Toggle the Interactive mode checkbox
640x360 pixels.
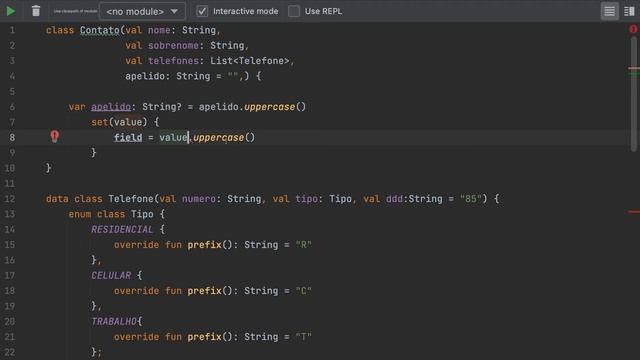[x=202, y=11]
